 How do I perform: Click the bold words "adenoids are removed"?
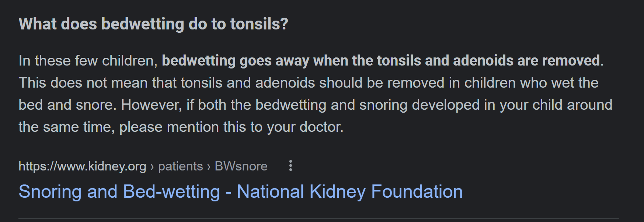(526, 61)
